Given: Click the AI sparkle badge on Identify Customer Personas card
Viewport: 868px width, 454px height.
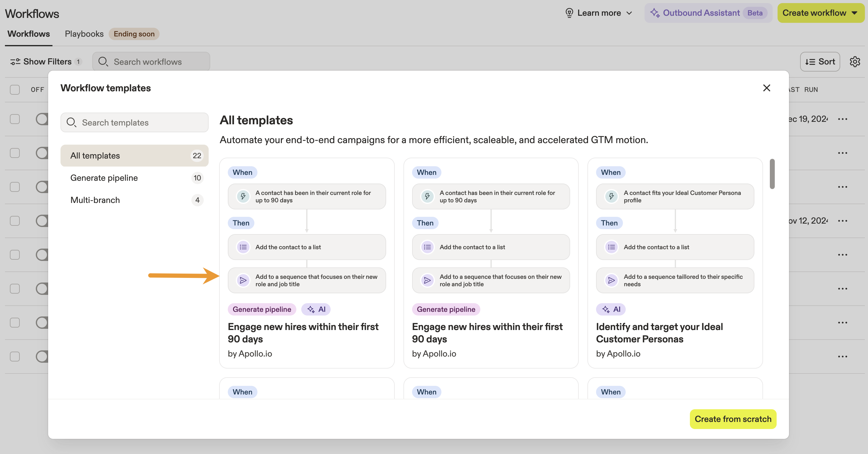Looking at the screenshot, I should tap(611, 309).
